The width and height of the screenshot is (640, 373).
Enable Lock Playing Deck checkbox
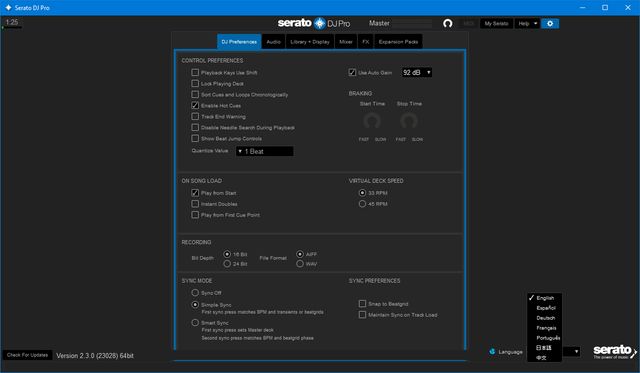click(195, 83)
